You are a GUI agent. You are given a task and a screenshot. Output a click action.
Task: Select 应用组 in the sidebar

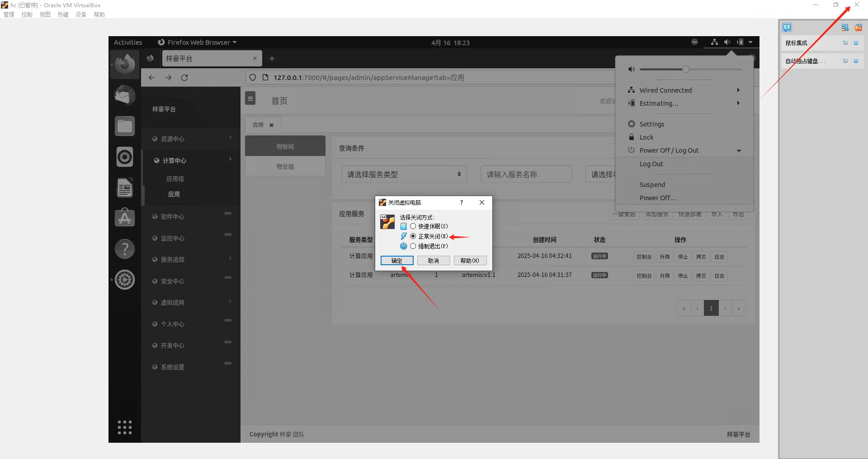175,179
